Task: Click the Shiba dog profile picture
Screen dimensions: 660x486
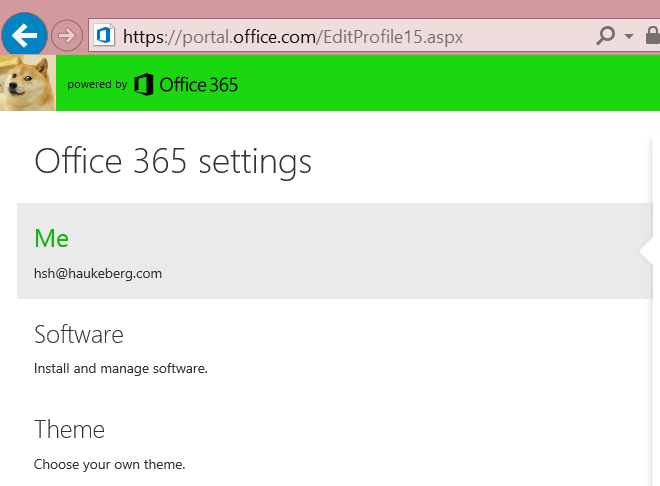Action: tap(27, 83)
